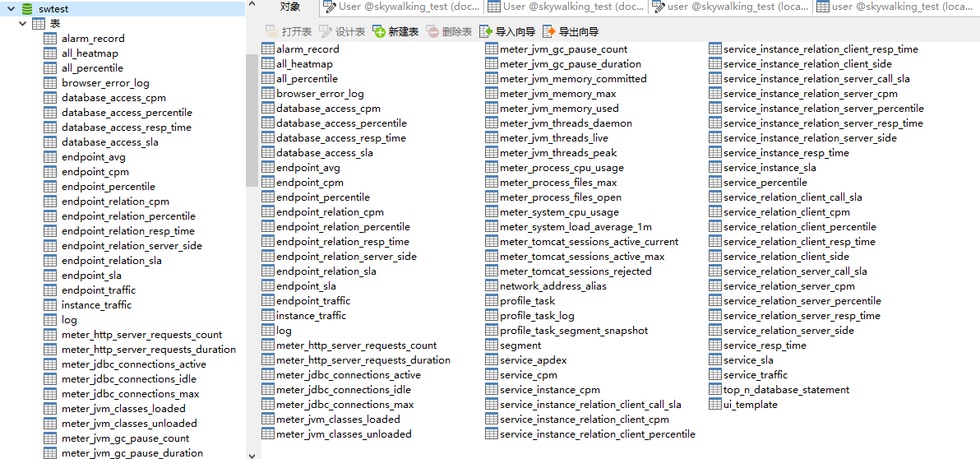980x459 pixels.
Task: Click the meter_jvm_gc_pause_count icon in object list
Action: click(x=492, y=49)
